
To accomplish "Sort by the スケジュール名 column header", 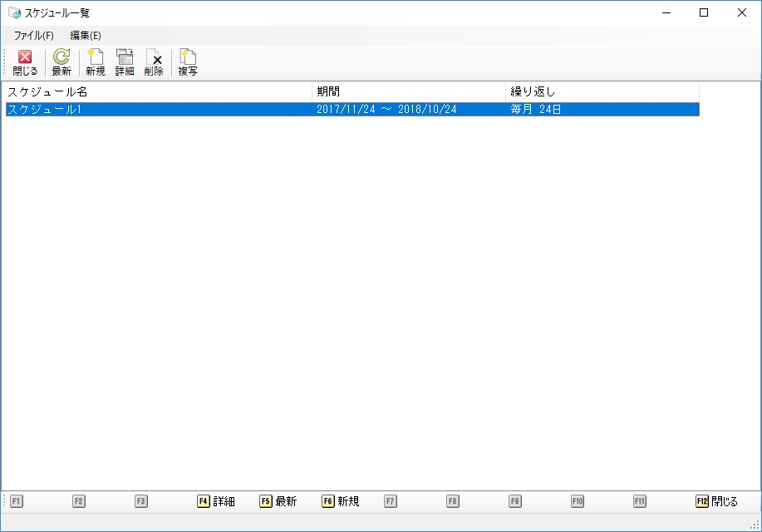I will [158, 91].
